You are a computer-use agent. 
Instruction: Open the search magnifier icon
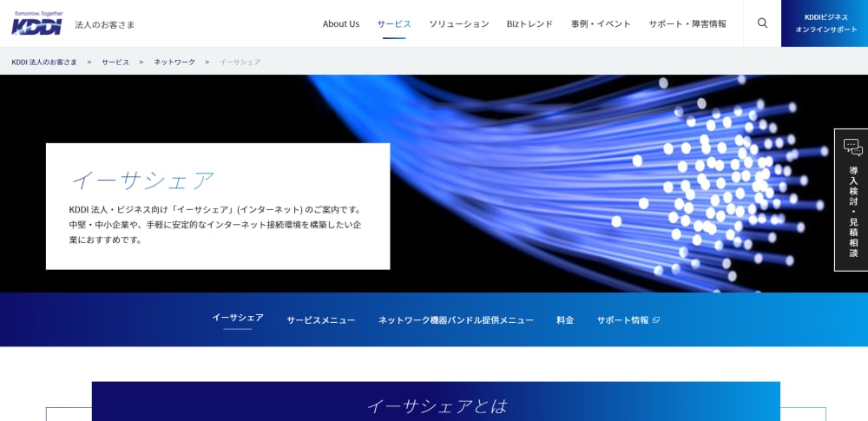[x=762, y=23]
